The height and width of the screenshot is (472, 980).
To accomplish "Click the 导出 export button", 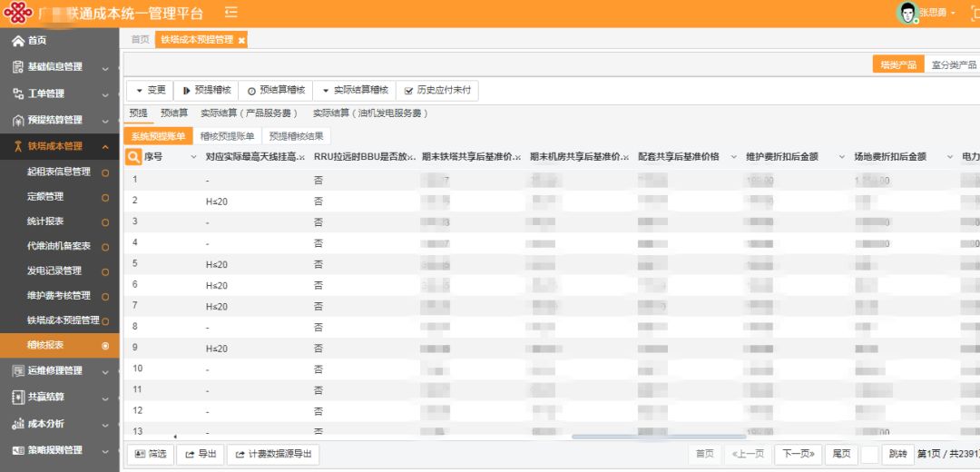I will 201,454.
